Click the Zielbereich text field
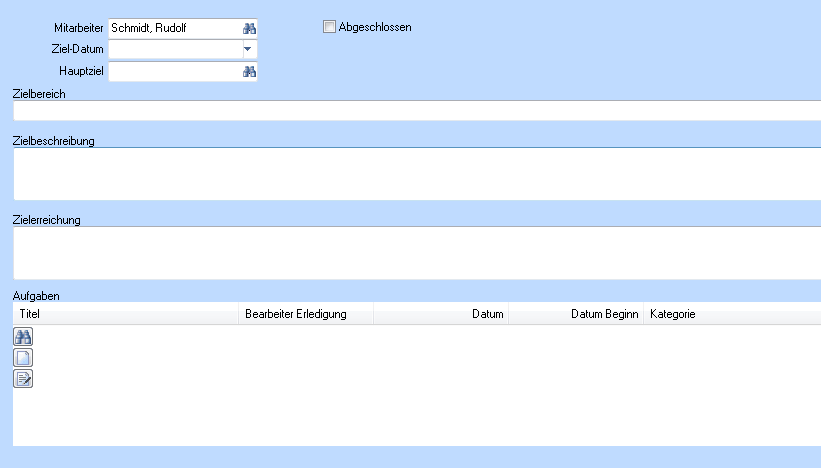The image size is (821, 468). [x=417, y=110]
